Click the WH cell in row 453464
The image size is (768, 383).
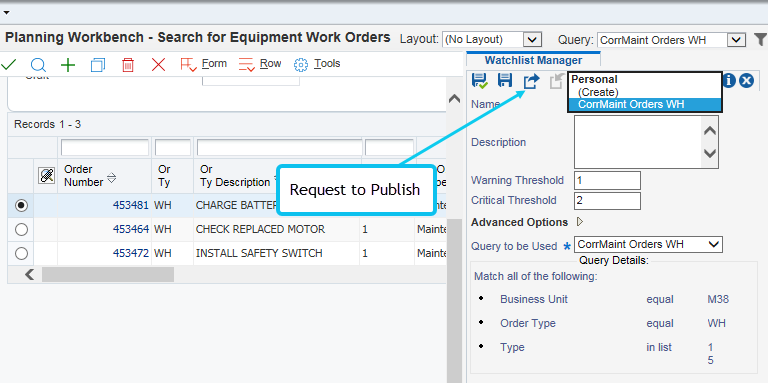162,229
